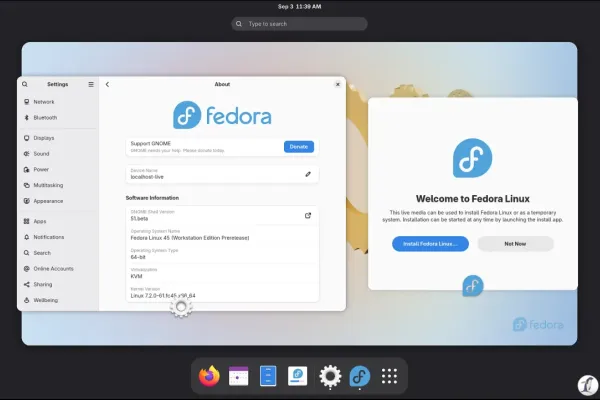
Task: Click 'Welcome to Fedora Linux' heading
Action: click(473, 199)
